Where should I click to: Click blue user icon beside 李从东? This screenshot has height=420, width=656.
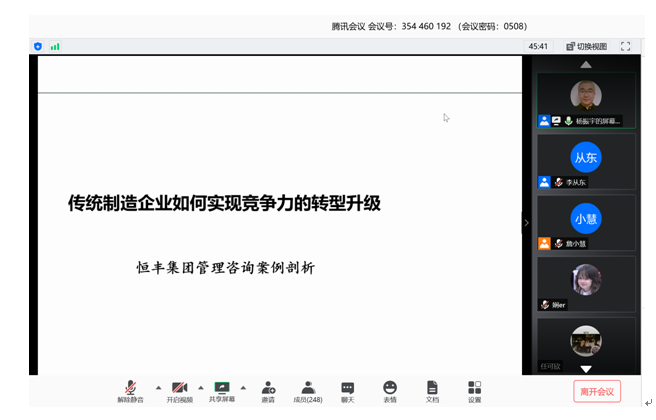[544, 182]
